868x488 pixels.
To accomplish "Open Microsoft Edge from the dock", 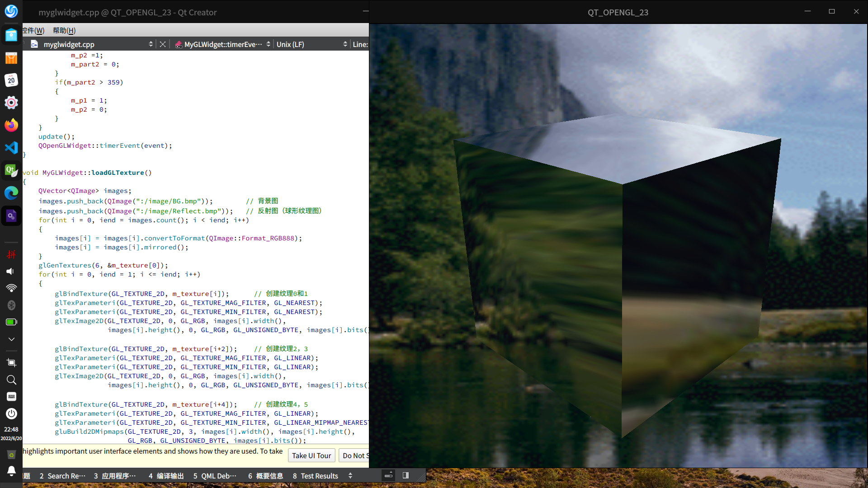I will pyautogui.click(x=11, y=193).
